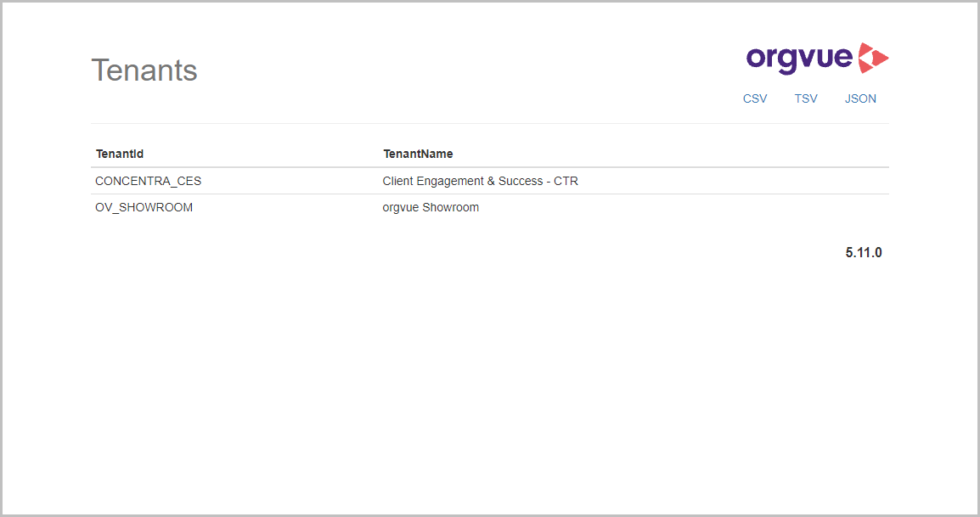Click the orgvue logo

point(816,57)
